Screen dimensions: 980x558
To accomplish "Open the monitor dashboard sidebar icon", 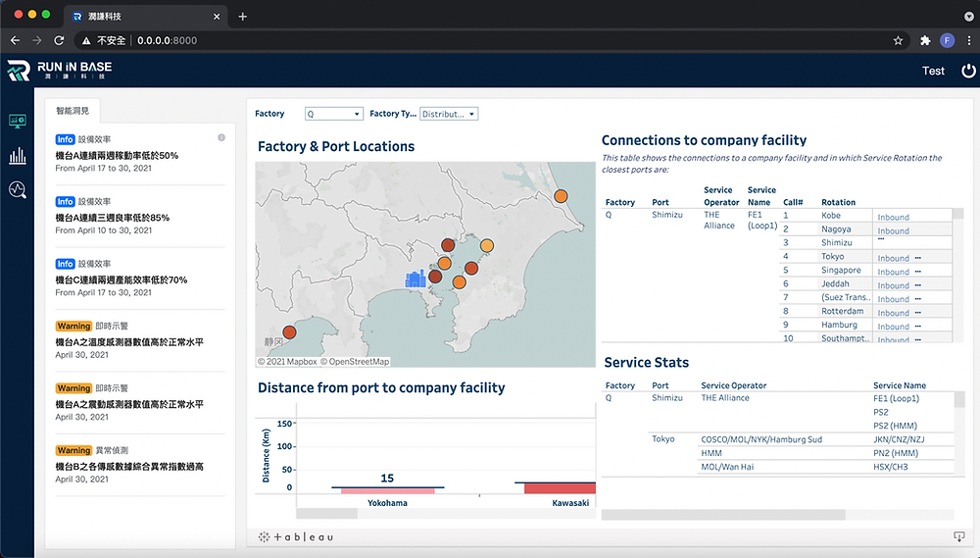I will (x=18, y=121).
